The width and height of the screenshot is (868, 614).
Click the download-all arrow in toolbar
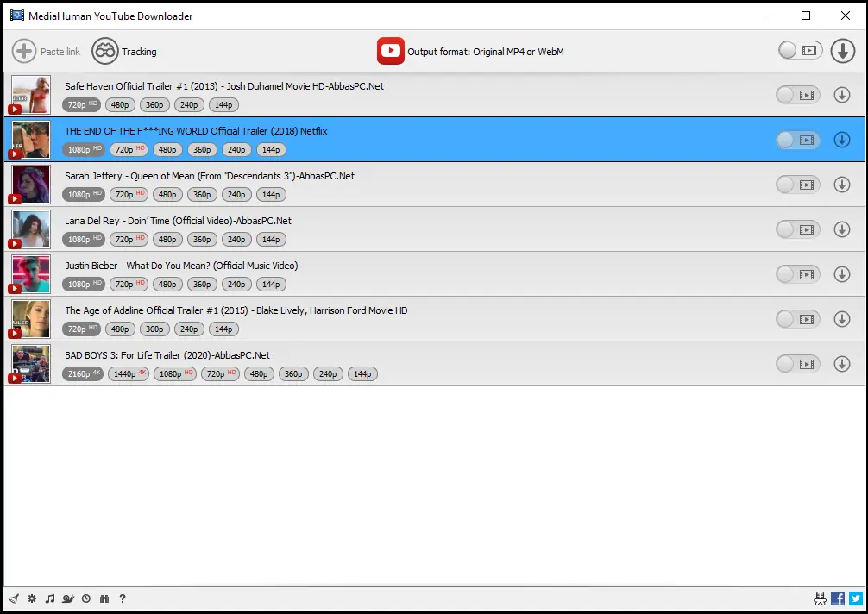click(842, 51)
